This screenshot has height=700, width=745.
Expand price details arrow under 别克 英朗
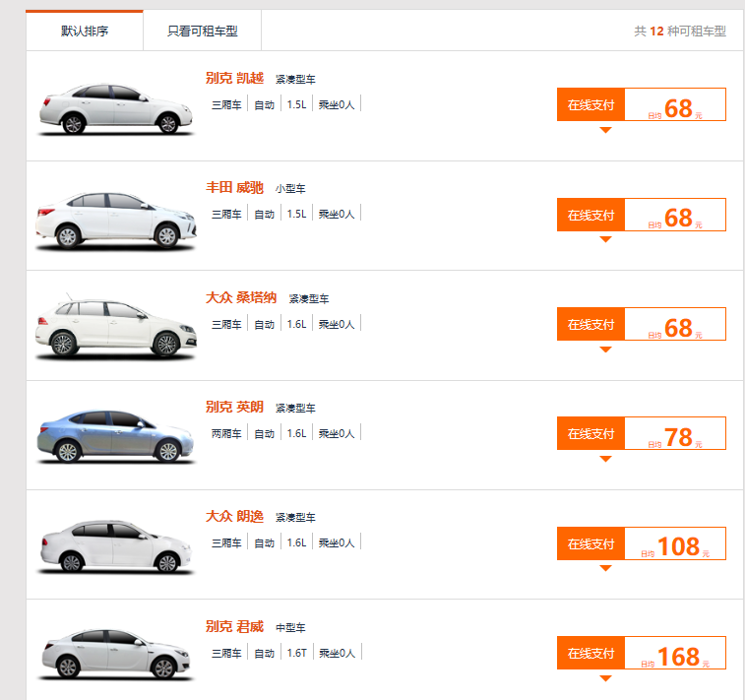point(605,459)
